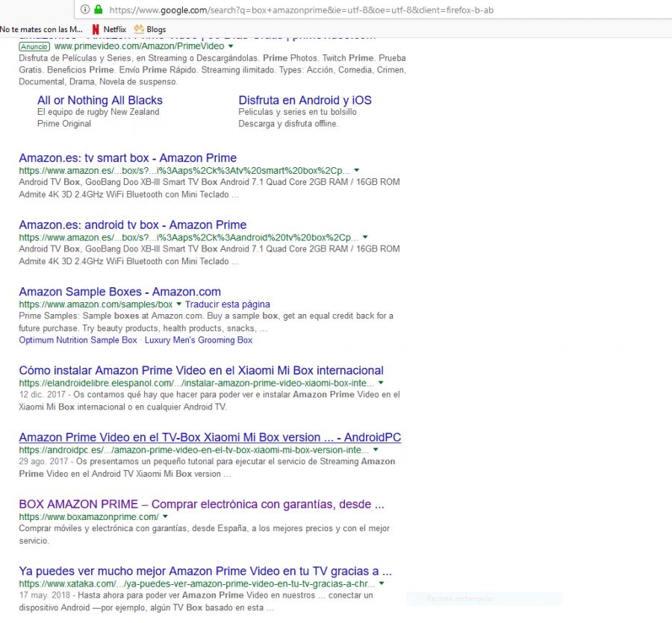This screenshot has height=623, width=672.
Task: Open 'Amazon Prime Video en el TV-Box Xiaomi' AndroidPC result
Action: 210,437
